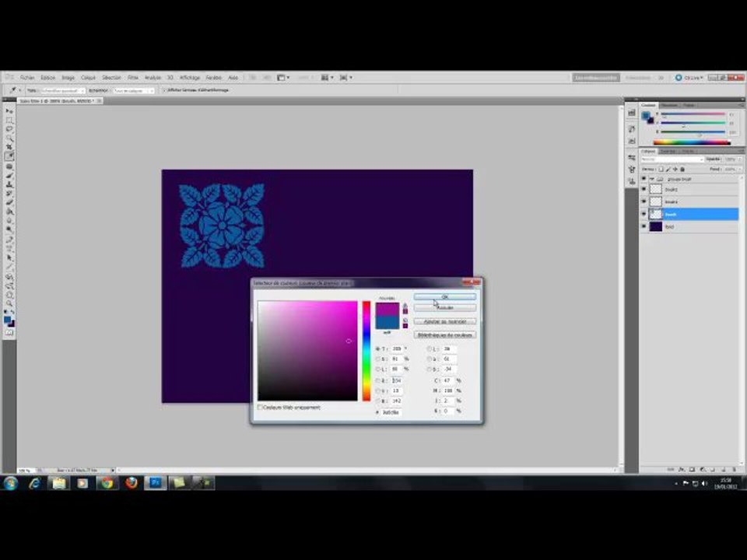Click Ajouter au nuancier button
This screenshot has height=560, width=747.
pos(445,321)
